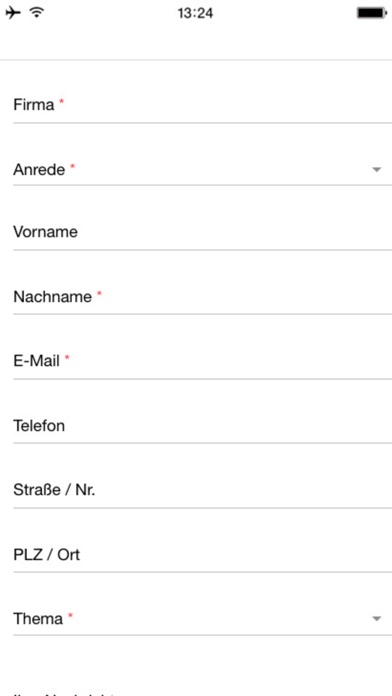
Task: Select the Thema label field
Action: pos(202,619)
